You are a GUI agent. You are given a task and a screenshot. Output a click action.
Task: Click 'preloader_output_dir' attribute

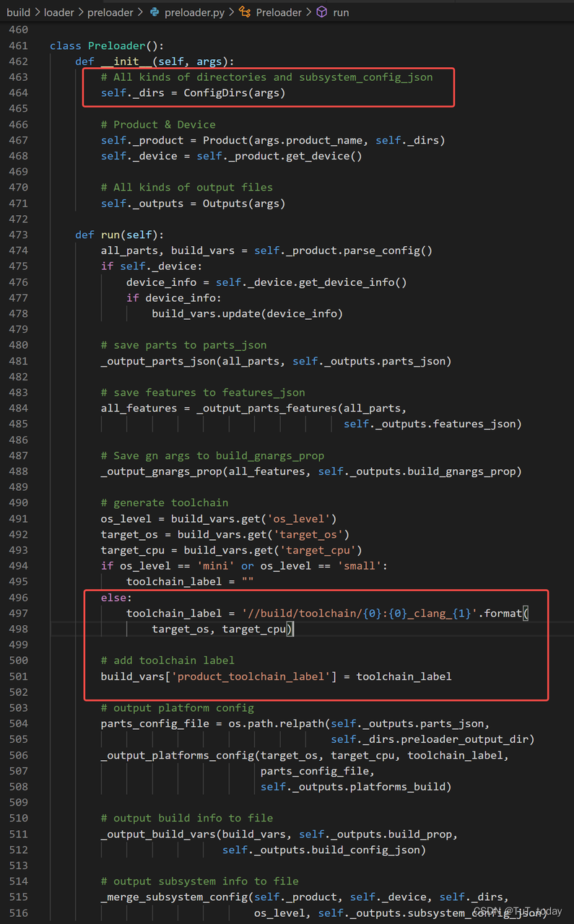(x=464, y=739)
